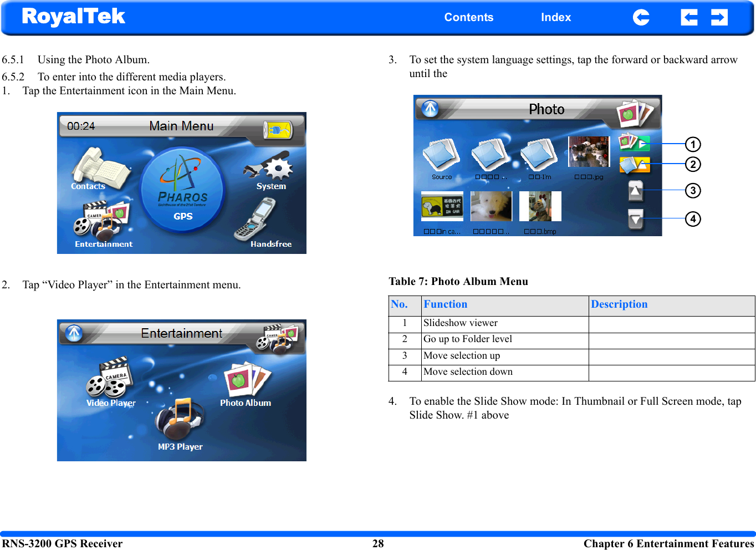Start the Slideshow viewer

[x=634, y=142]
